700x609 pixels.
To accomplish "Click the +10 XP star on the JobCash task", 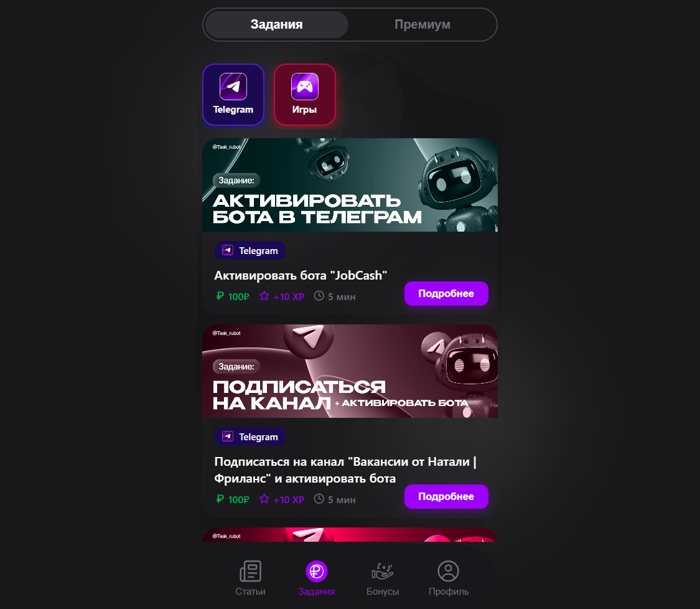I will click(282, 296).
